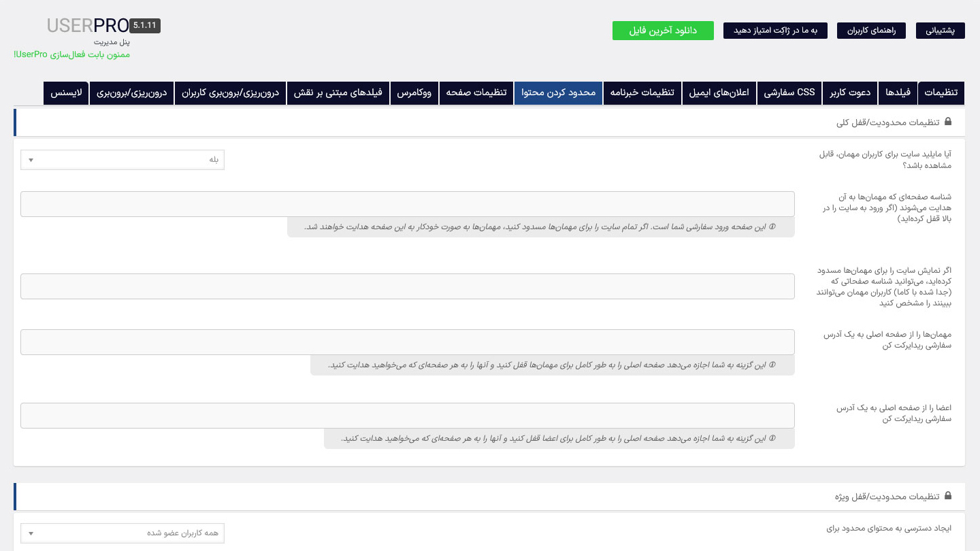Open راهنمای کاربران button
Image resolution: width=980 pixels, height=551 pixels.
(x=872, y=31)
